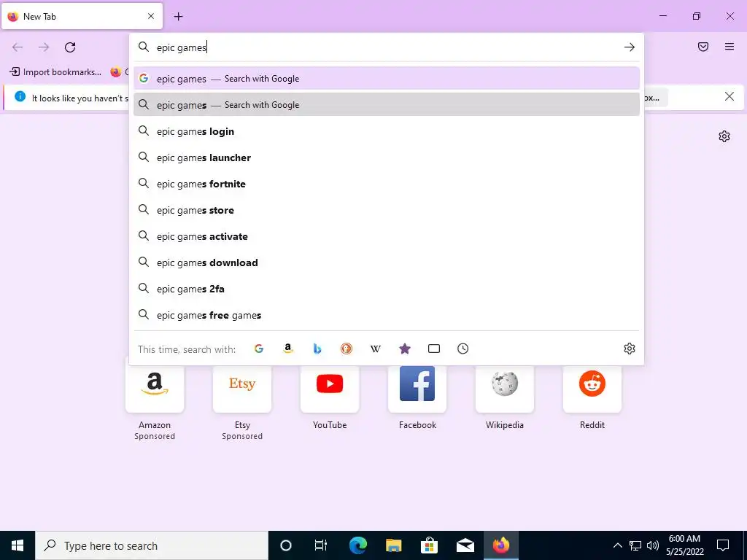
Task: Click Firefox icon in taskbar
Action: (500, 545)
